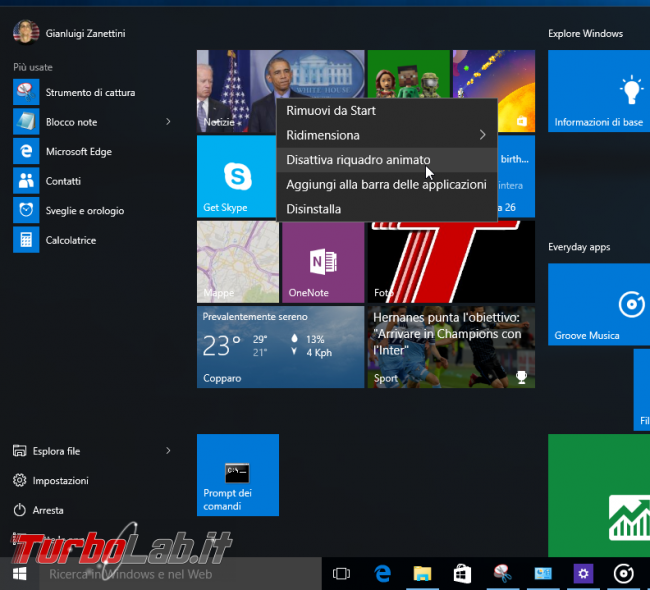650x590 pixels.
Task: Open the Prompt dei comandi tile
Action: [x=238, y=475]
